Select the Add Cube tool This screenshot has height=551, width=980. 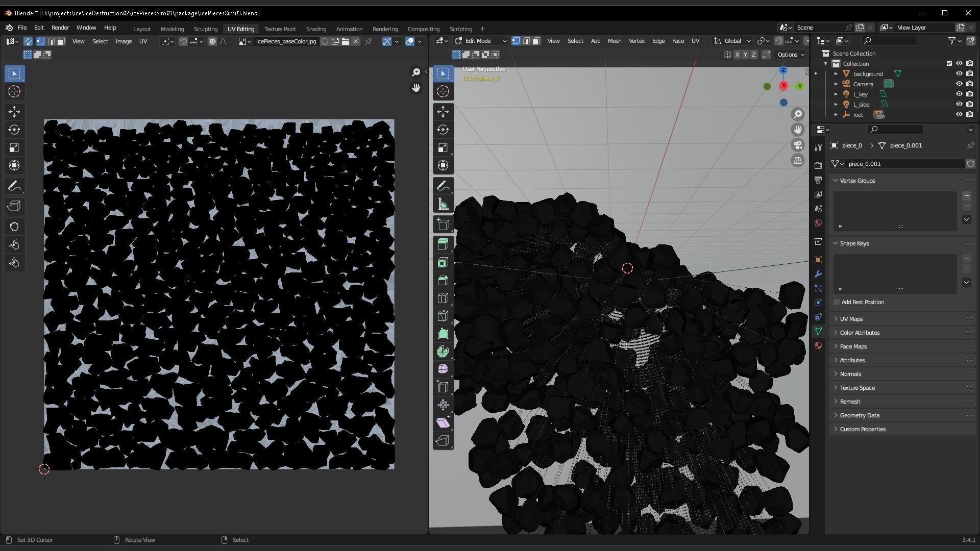click(443, 224)
